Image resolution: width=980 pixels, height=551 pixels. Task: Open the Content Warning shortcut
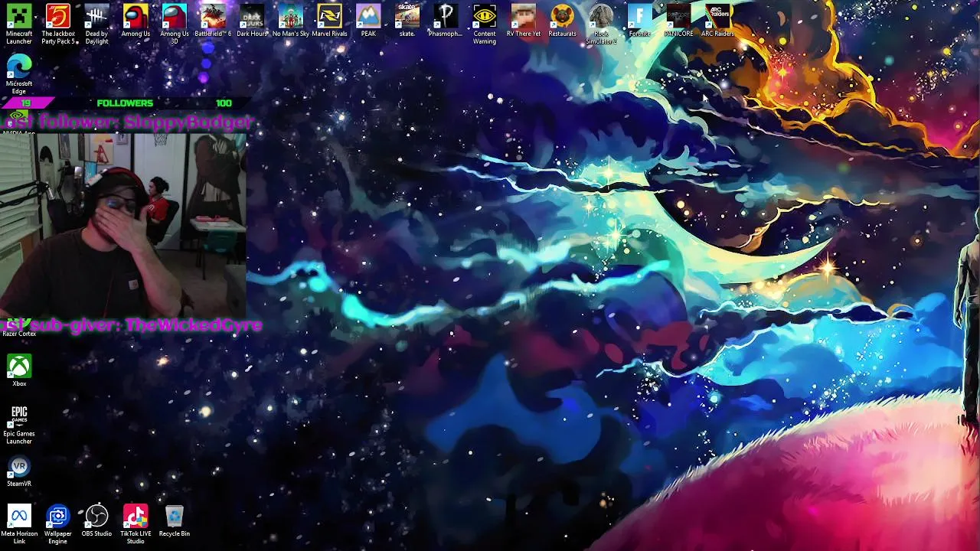click(x=485, y=24)
